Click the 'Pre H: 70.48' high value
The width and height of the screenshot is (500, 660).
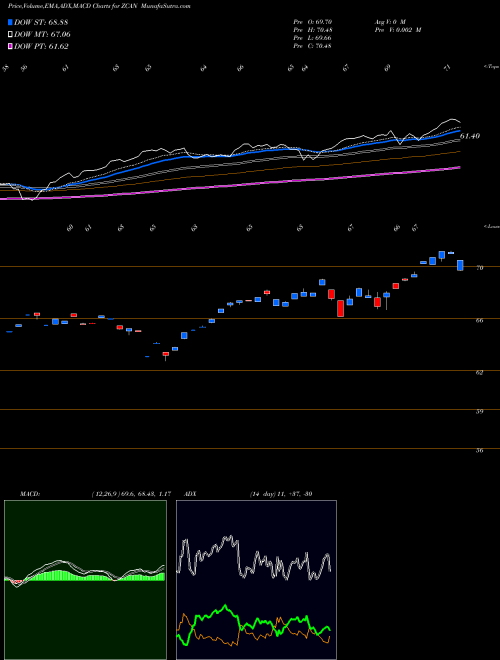tap(312, 30)
